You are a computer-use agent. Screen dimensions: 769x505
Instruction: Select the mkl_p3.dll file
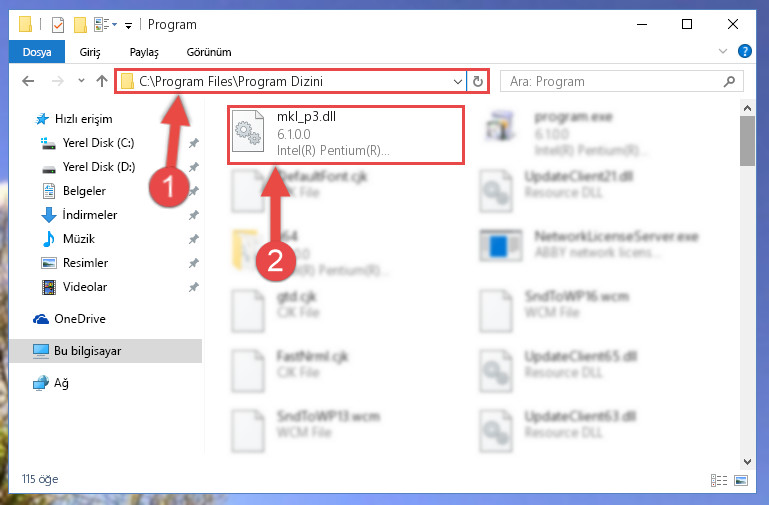(346, 134)
